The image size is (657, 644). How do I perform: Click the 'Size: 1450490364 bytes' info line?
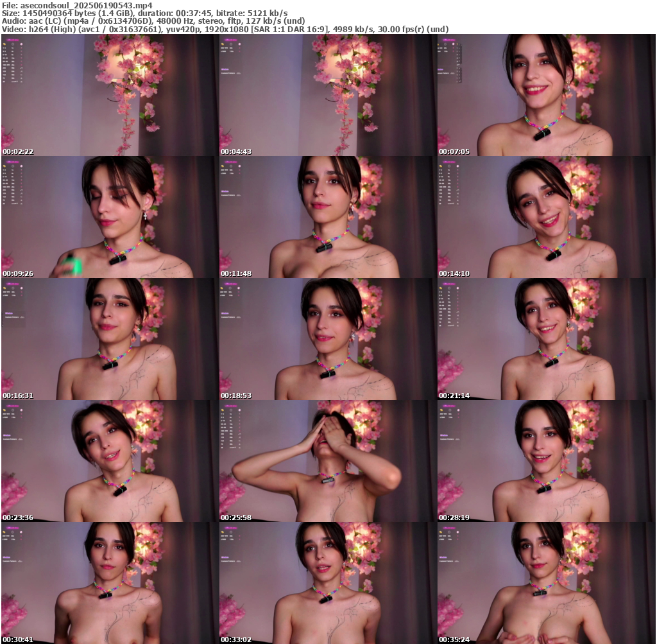click(x=144, y=13)
